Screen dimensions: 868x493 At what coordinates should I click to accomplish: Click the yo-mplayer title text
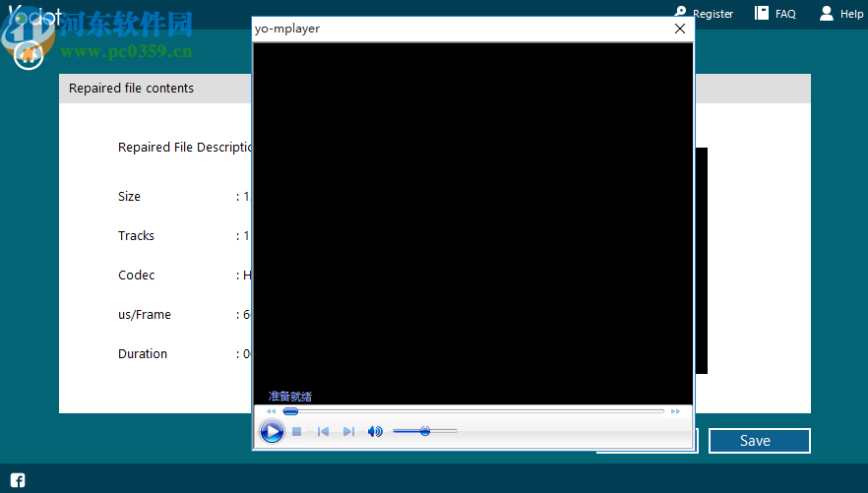[286, 29]
